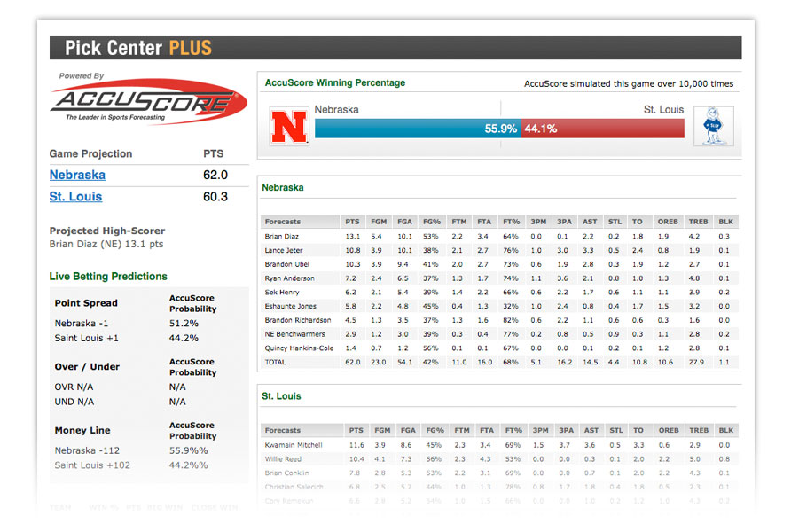The width and height of the screenshot is (791, 532).
Task: Select the Quincy Hankins-Cole row name
Action: 299,348
